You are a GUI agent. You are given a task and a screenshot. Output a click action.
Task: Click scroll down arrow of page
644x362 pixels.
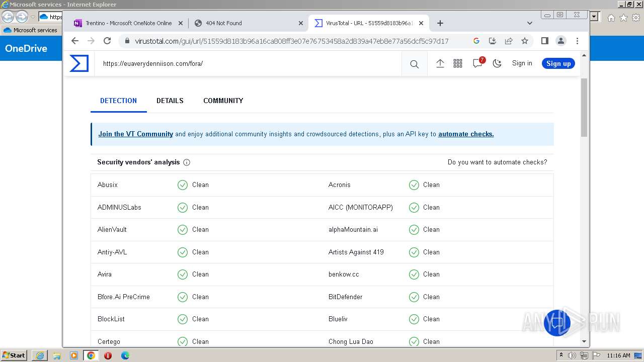[584, 341]
